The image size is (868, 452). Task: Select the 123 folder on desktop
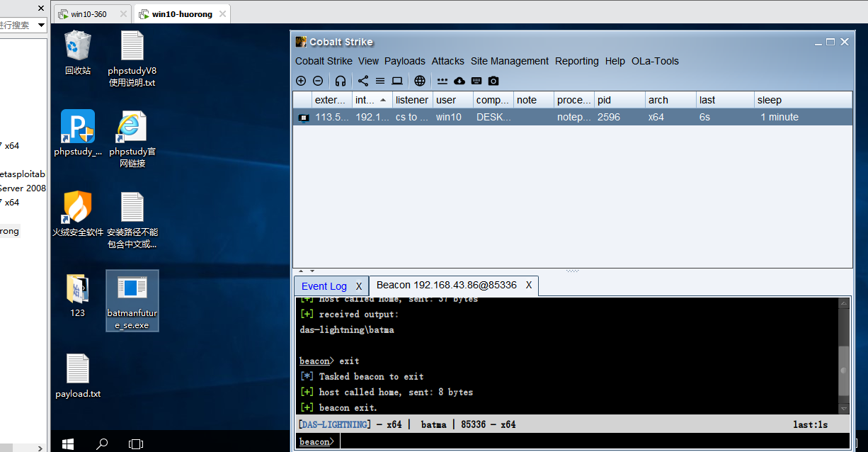pos(77,295)
